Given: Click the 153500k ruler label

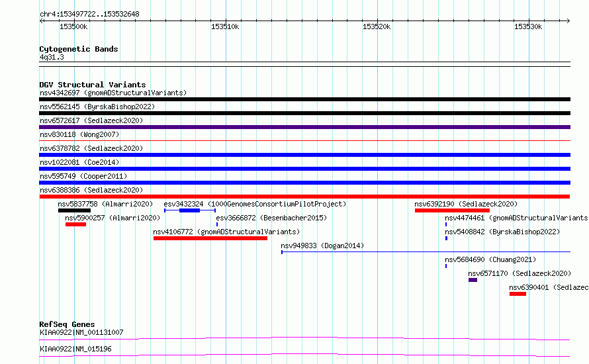Looking at the screenshot, I should [73, 26].
